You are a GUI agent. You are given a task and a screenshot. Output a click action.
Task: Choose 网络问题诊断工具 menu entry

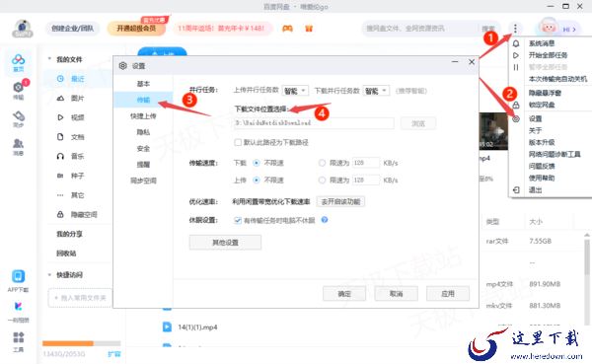[555, 154]
